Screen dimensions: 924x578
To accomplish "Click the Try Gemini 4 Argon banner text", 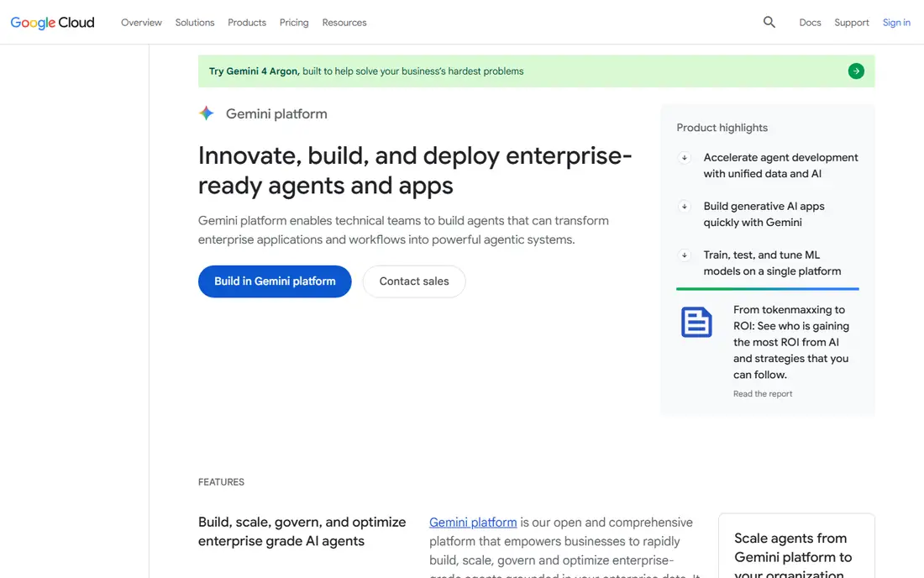I will [x=366, y=71].
